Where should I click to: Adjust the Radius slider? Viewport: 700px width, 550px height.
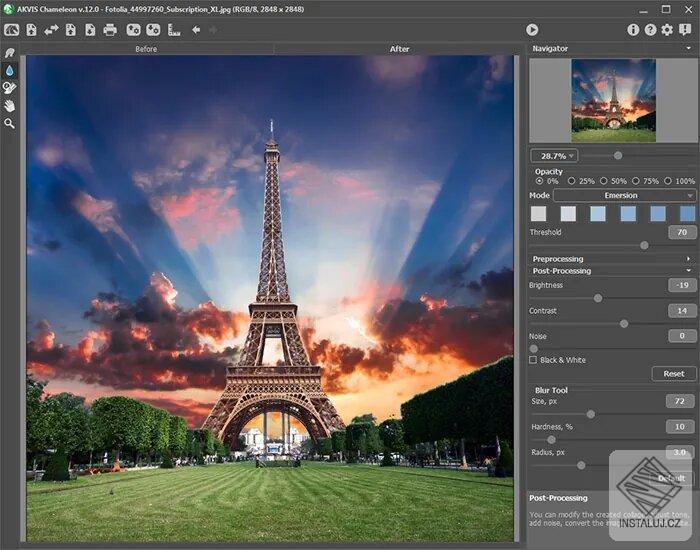pos(581,465)
